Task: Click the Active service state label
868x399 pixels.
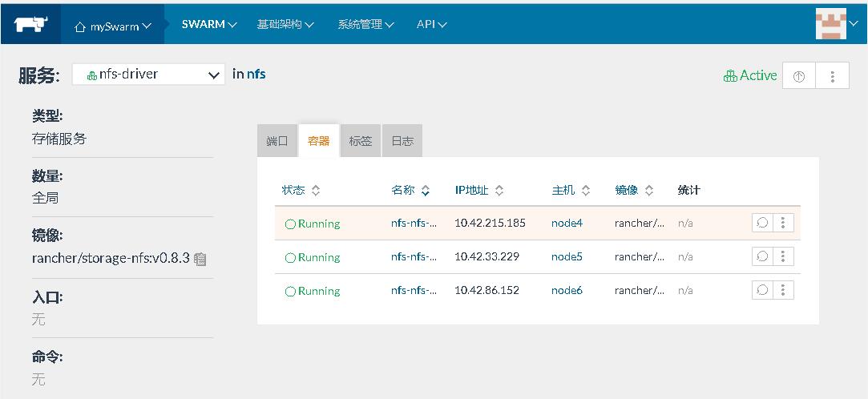Action: [x=750, y=75]
